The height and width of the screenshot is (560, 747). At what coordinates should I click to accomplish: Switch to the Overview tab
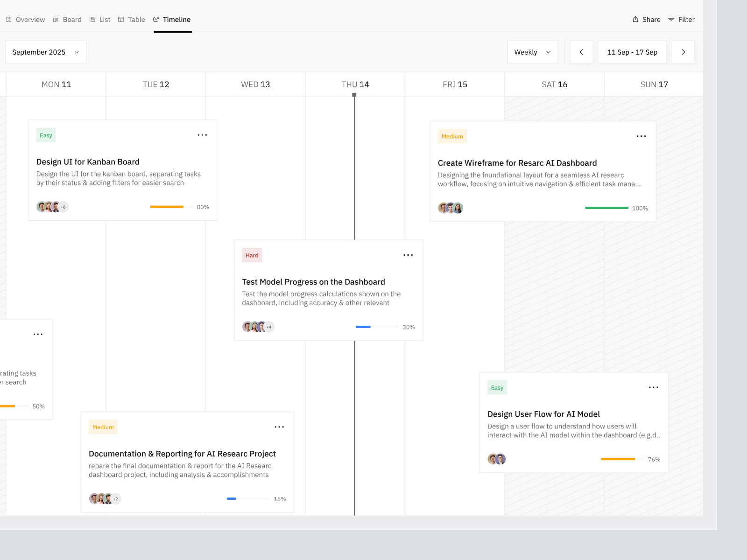click(30, 19)
